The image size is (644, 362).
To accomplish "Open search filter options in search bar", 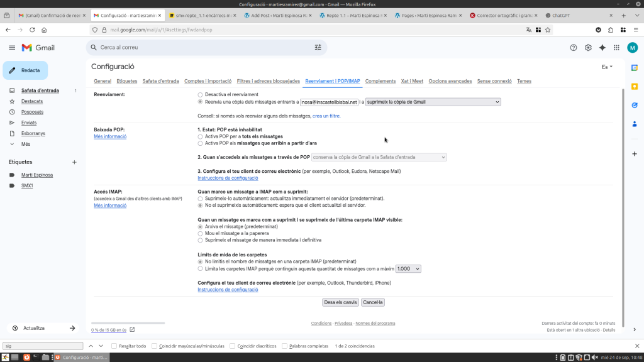I will pos(318,47).
